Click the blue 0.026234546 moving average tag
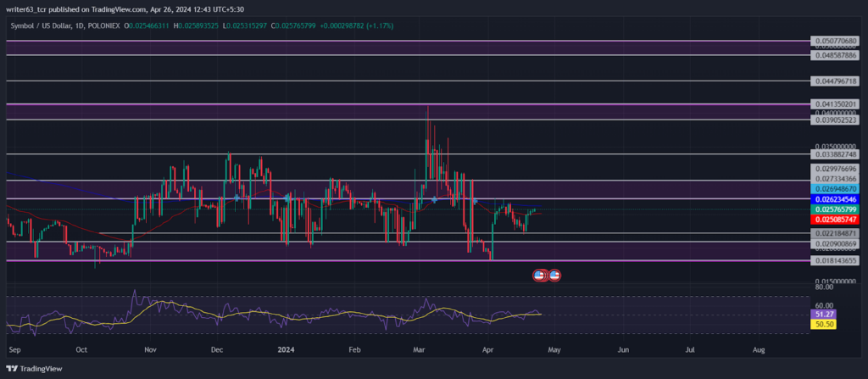Image resolution: width=868 pixels, height=379 pixels. [x=837, y=199]
